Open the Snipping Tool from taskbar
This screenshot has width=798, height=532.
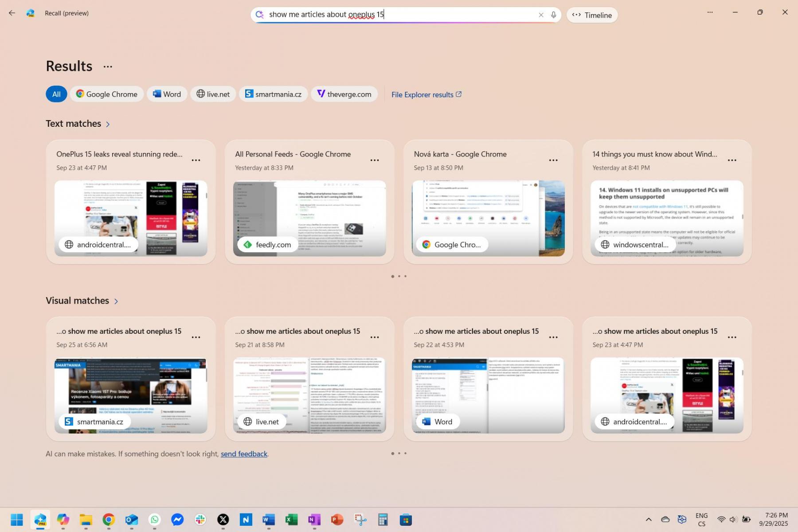(x=360, y=520)
